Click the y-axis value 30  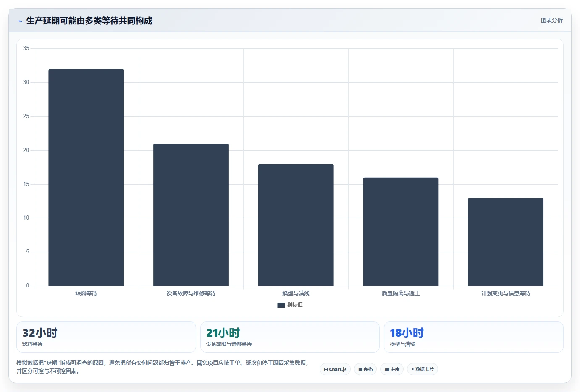click(x=26, y=82)
